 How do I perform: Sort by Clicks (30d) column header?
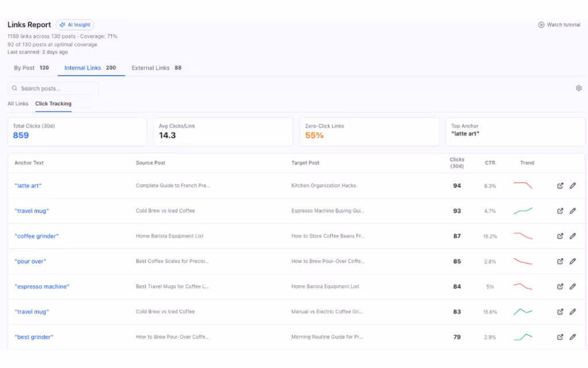(457, 163)
